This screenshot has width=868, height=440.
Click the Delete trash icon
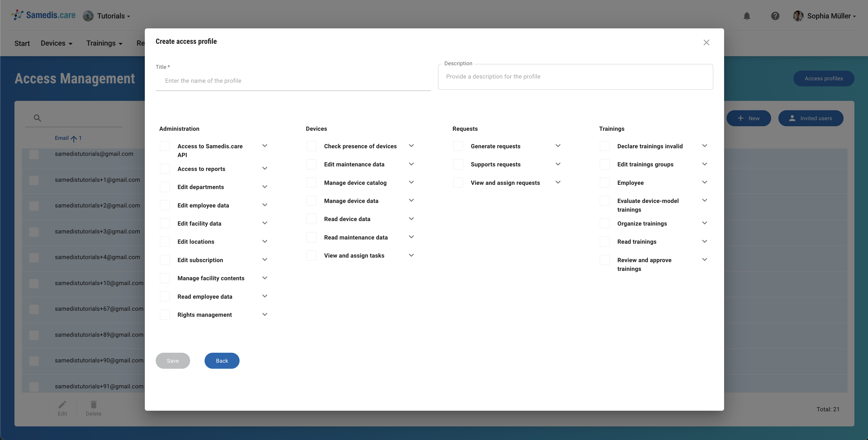[x=93, y=403]
